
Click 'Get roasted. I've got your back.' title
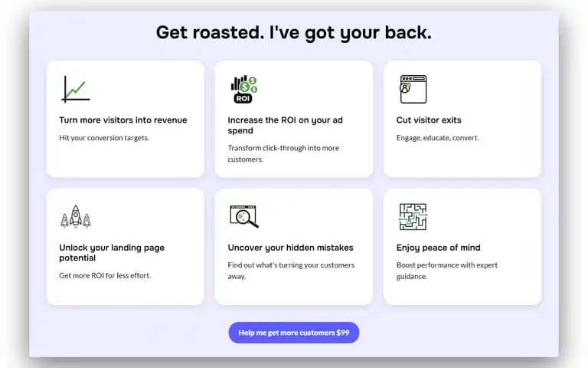(x=294, y=32)
